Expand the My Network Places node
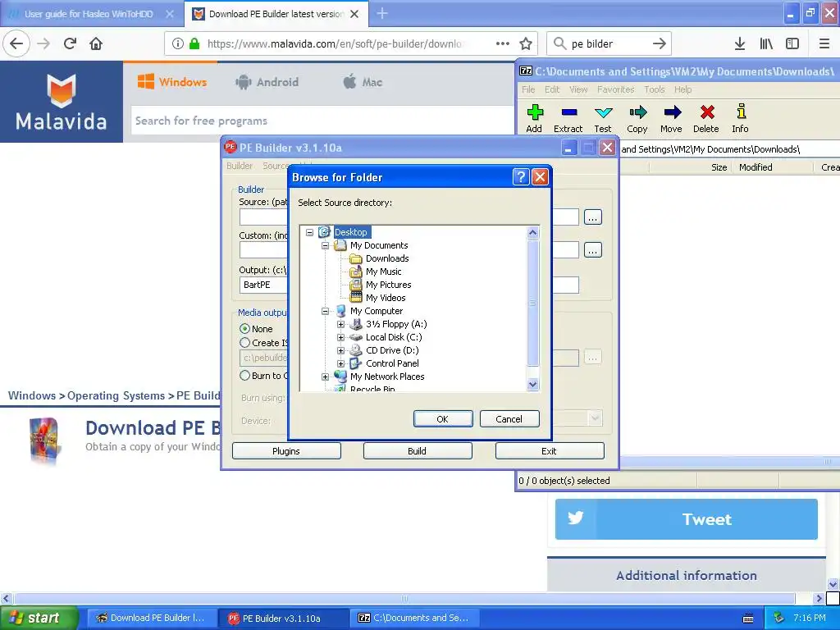This screenshot has height=630, width=840. [x=325, y=377]
